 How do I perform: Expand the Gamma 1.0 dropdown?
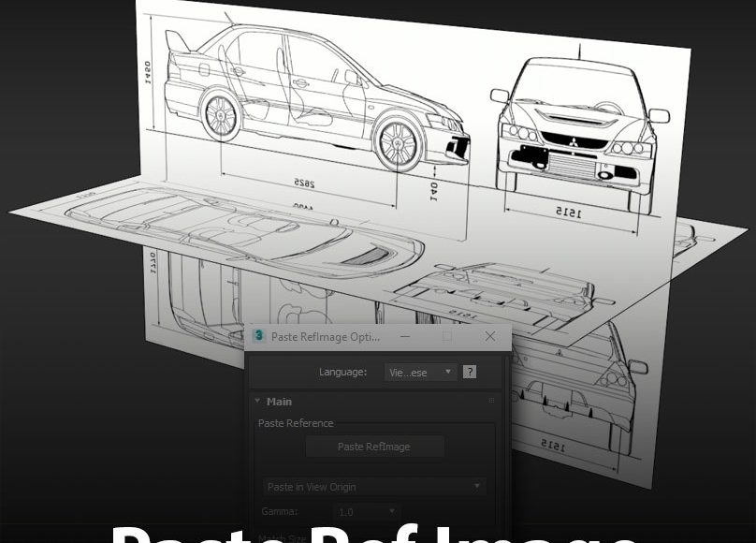click(367, 512)
